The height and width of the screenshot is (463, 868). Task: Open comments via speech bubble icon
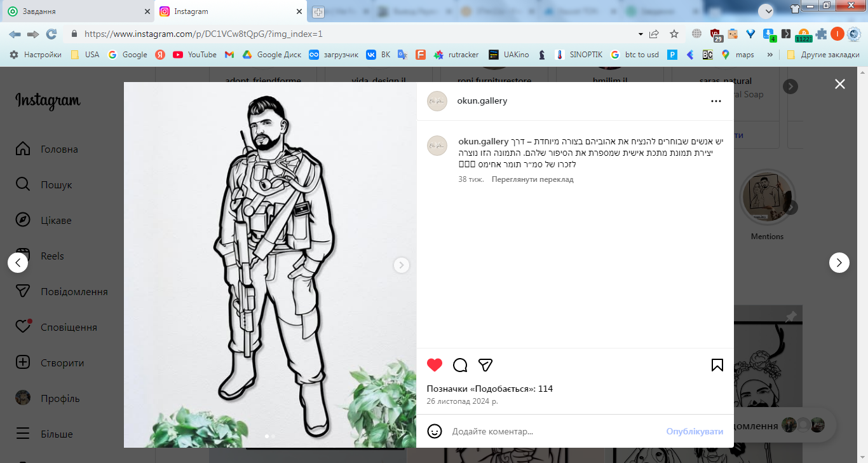pos(460,365)
